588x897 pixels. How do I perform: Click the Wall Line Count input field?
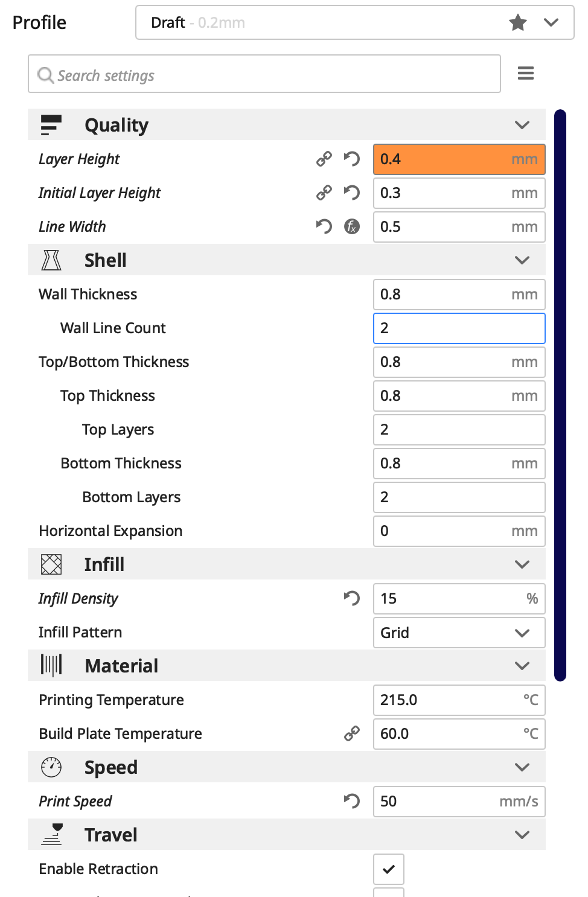coord(459,328)
